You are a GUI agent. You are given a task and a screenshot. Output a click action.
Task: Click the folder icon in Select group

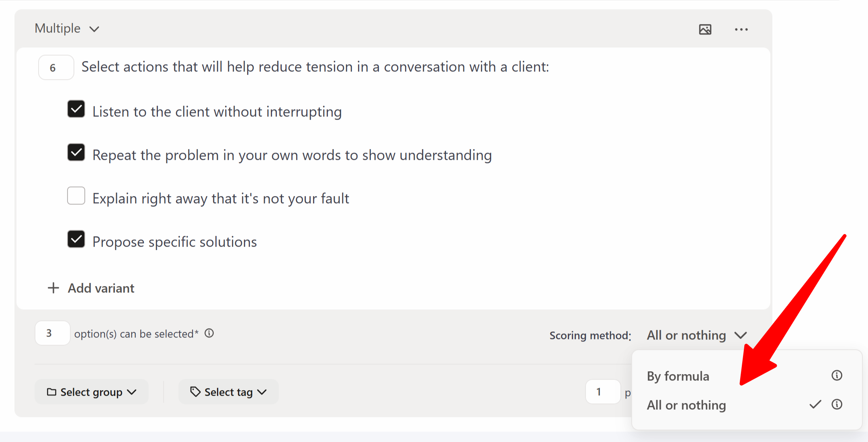pyautogui.click(x=51, y=392)
